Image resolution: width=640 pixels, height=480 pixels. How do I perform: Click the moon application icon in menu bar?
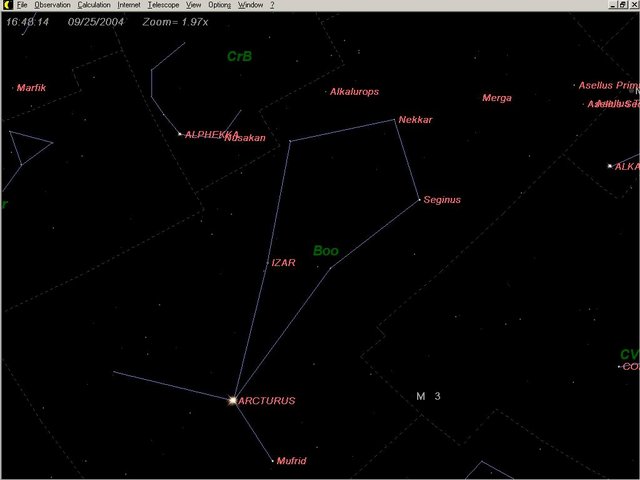(6, 5)
